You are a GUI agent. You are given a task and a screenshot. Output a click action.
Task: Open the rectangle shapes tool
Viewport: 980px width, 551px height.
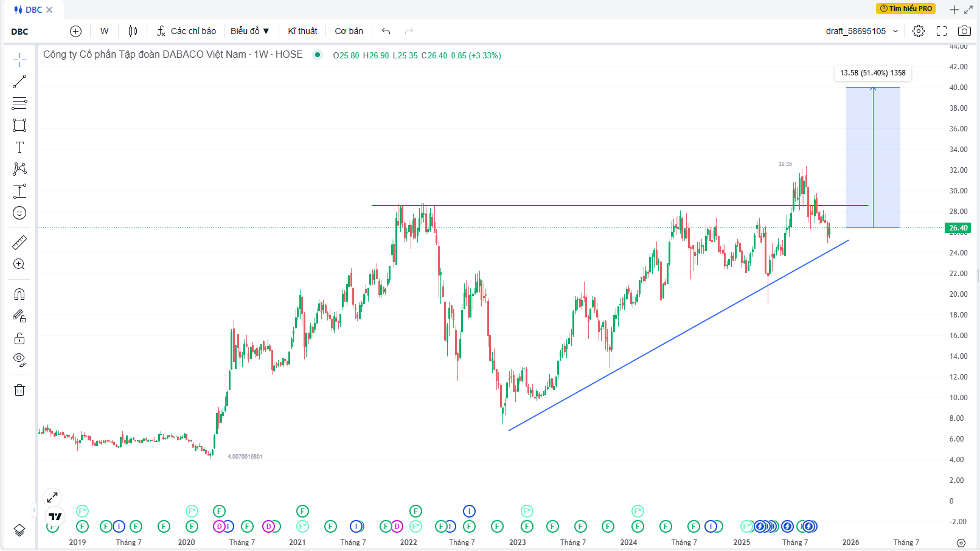coord(19,125)
